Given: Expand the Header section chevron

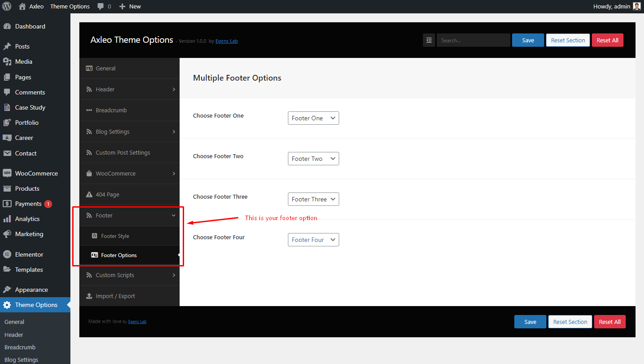Looking at the screenshot, I should [x=174, y=90].
